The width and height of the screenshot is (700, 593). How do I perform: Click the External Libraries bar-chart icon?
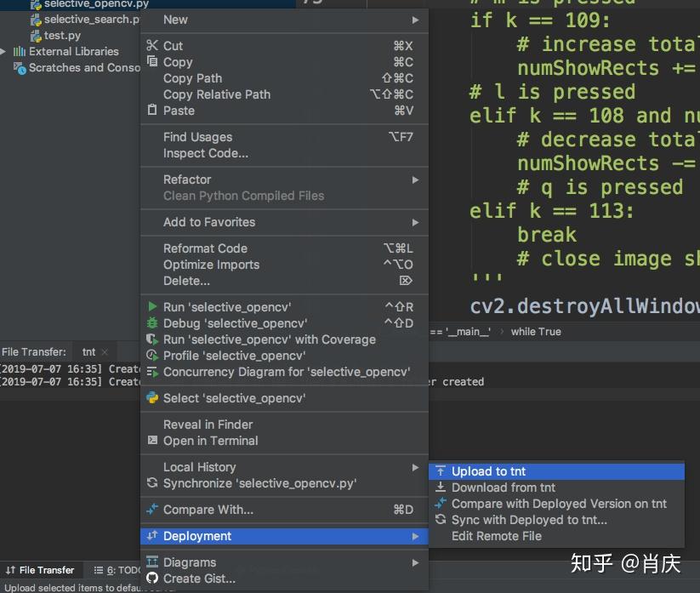pos(20,51)
